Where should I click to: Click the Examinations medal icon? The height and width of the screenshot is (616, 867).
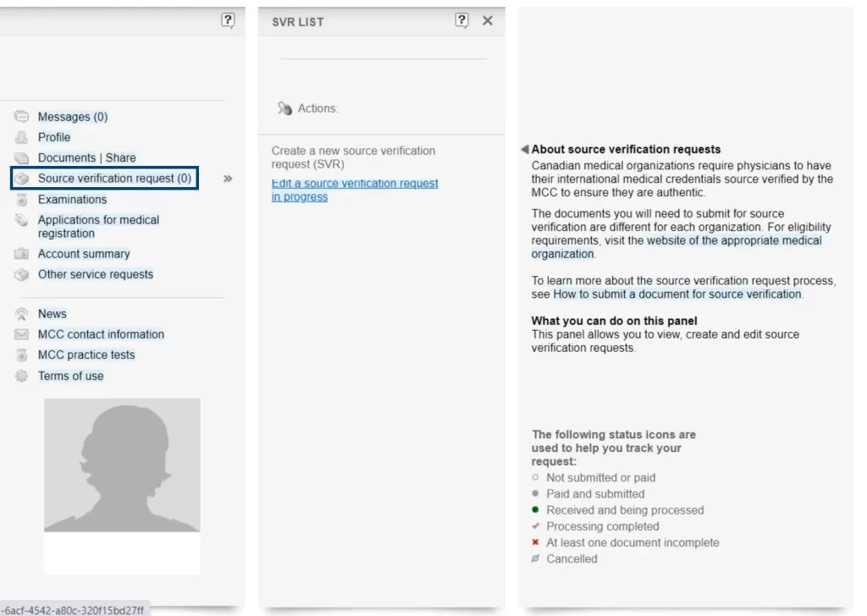click(22, 200)
